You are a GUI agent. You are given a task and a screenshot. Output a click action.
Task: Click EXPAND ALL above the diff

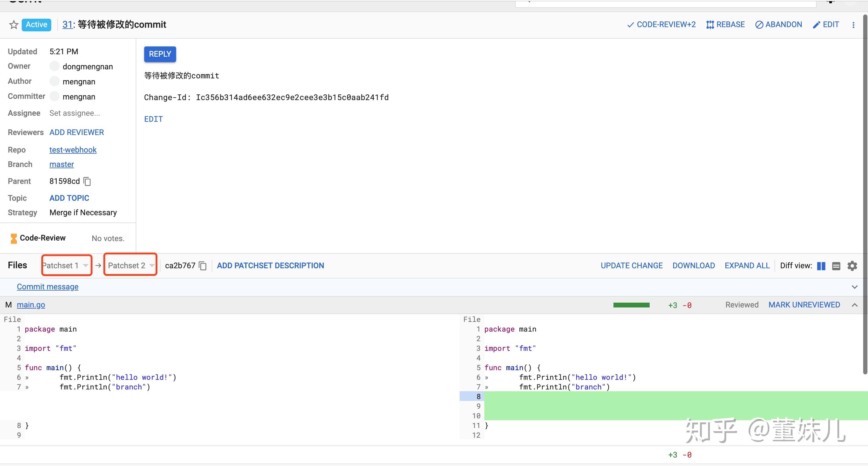(x=747, y=266)
